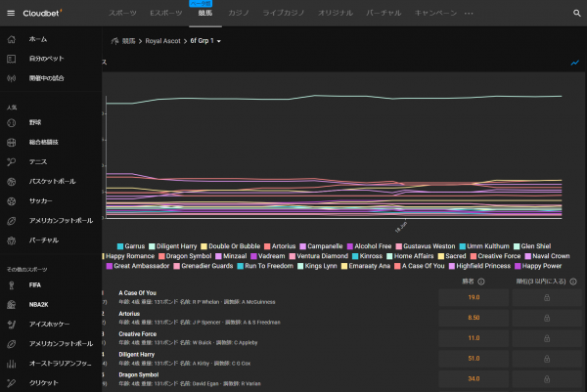The width and height of the screenshot is (587, 392).
Task: Toggle Campanelle legend entry in chart
Action: (x=321, y=246)
